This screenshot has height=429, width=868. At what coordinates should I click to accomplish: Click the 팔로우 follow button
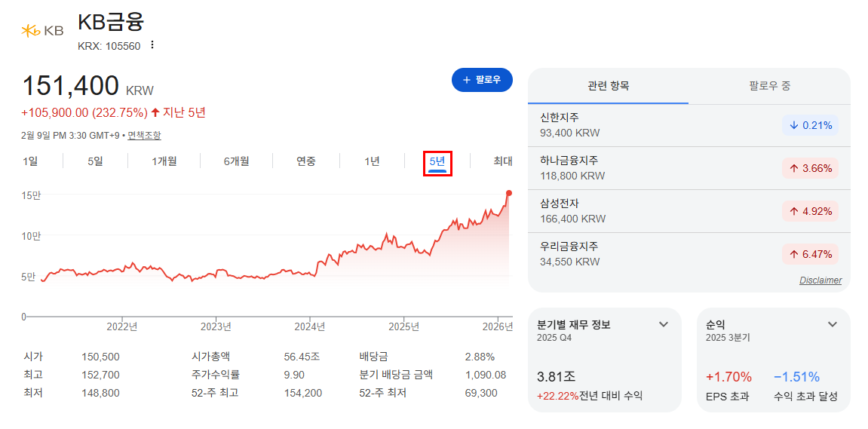click(482, 80)
